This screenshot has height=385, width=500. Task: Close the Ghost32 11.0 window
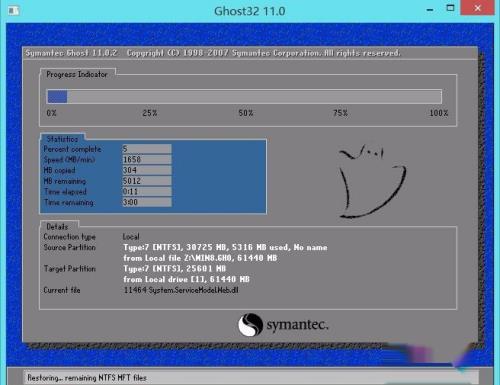(477, 8)
